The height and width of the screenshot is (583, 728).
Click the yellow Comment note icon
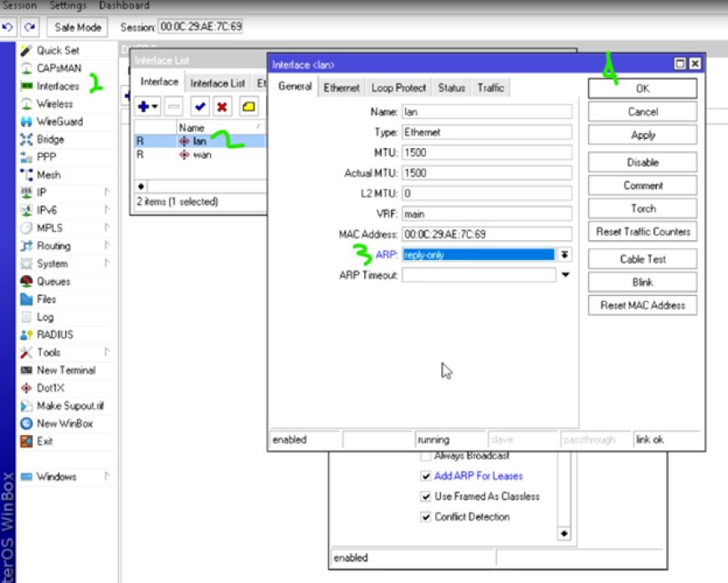point(249,107)
